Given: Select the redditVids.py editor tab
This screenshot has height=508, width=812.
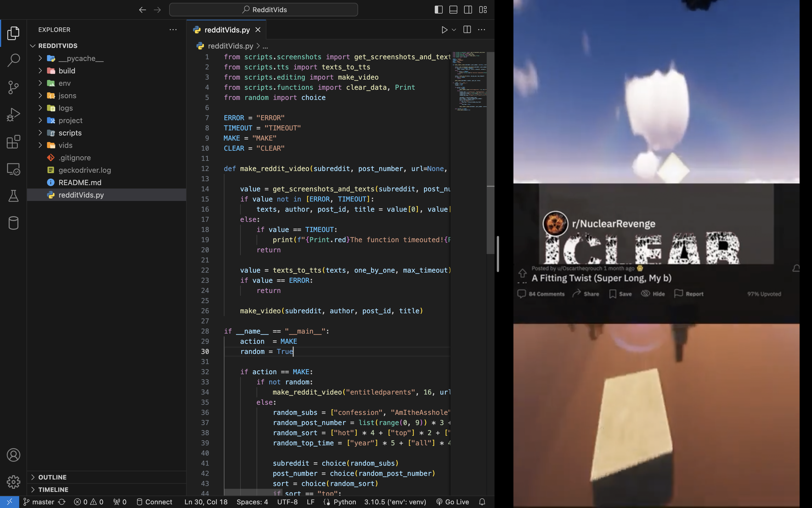Looking at the screenshot, I should point(226,30).
